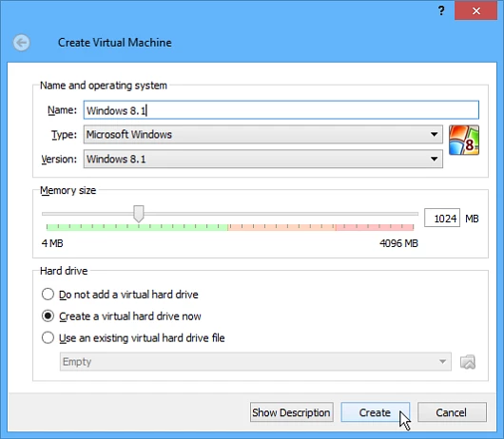Image resolution: width=504 pixels, height=439 pixels.
Task: Click the Create button
Action: (375, 412)
